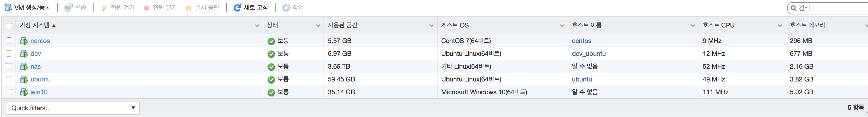This screenshot has height=117, width=868.
Task: Click the dev_ubuntu host name link
Action: pyautogui.click(x=588, y=53)
